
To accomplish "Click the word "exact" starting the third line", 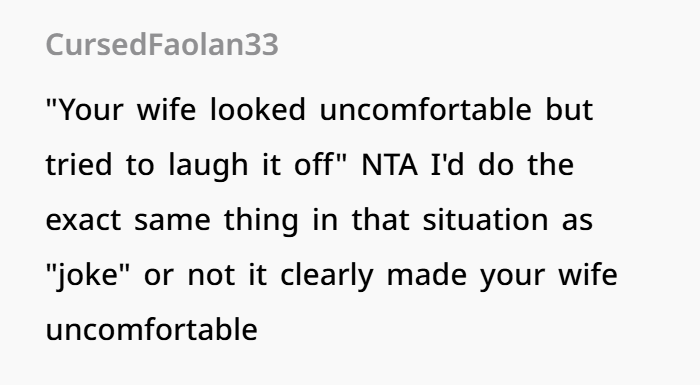I will [83, 220].
